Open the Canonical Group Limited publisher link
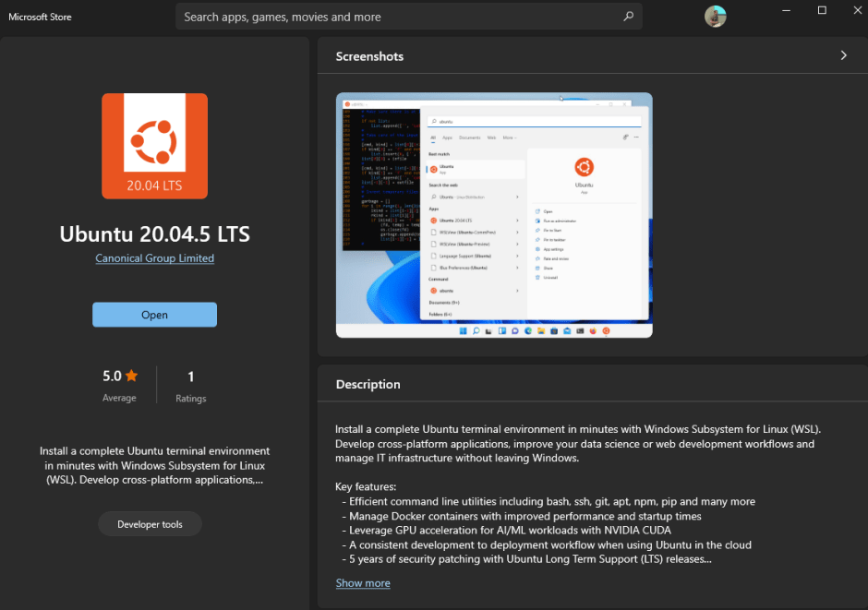 pyautogui.click(x=154, y=258)
